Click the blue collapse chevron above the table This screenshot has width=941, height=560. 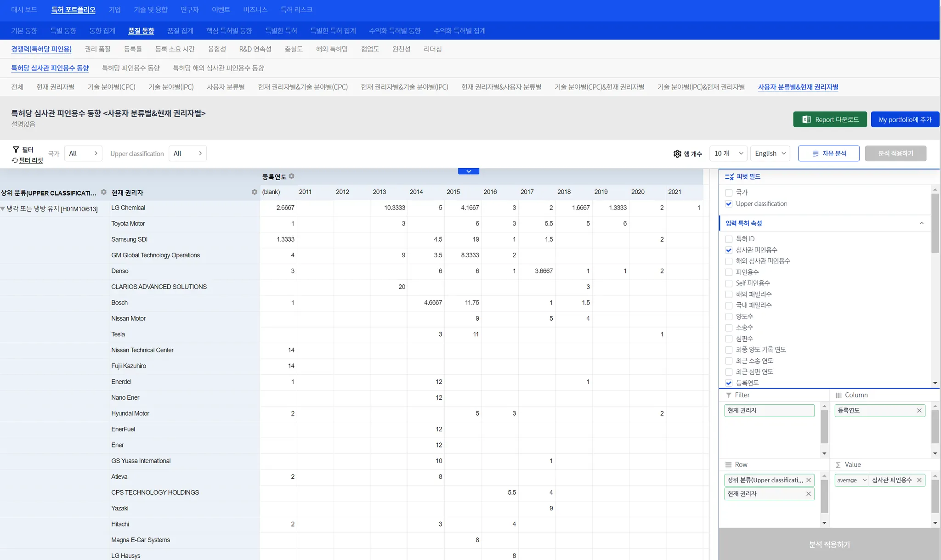click(468, 171)
